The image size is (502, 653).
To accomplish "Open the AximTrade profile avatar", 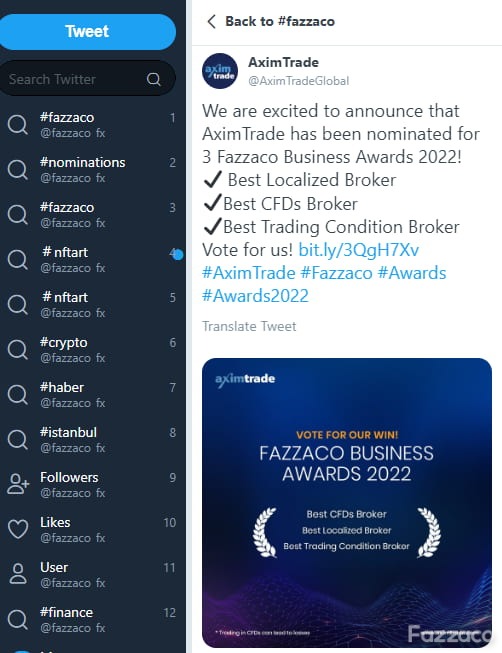I will tap(220, 71).
